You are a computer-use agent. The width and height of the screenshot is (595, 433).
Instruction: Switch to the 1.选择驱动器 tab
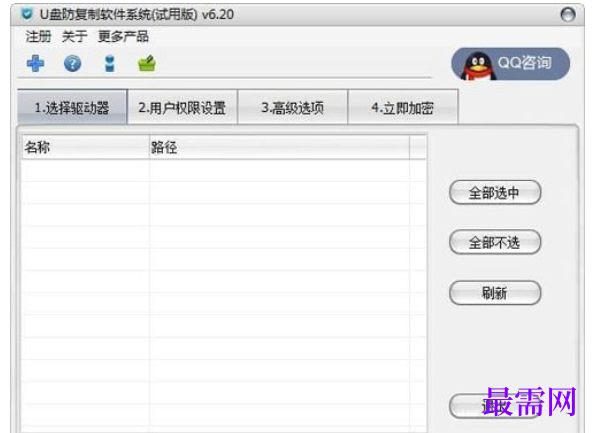point(72,107)
